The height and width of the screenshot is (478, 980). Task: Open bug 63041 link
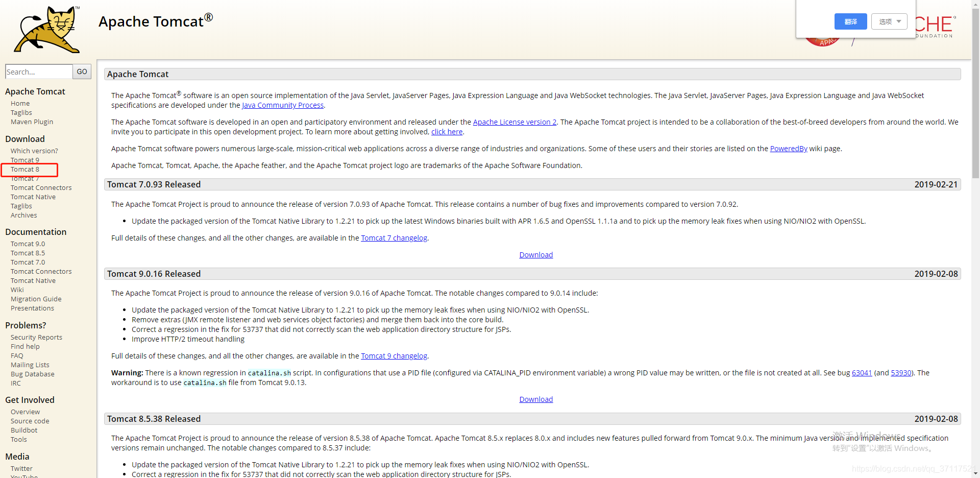click(862, 373)
